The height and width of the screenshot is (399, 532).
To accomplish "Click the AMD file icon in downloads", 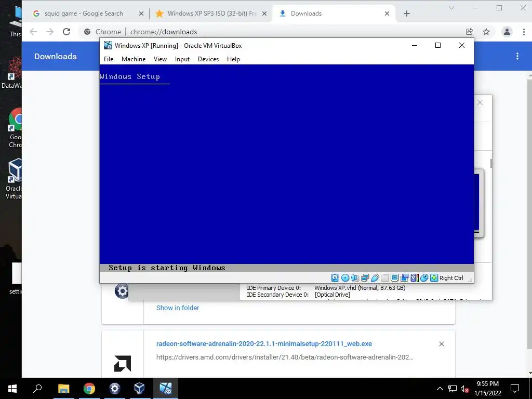I will pyautogui.click(x=123, y=363).
